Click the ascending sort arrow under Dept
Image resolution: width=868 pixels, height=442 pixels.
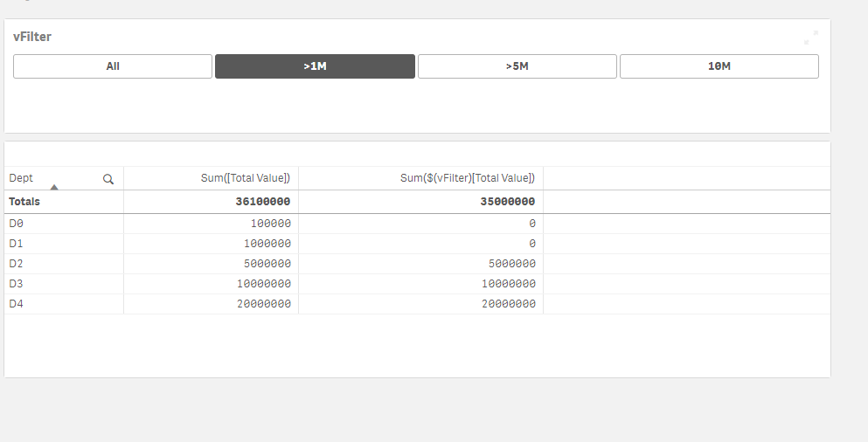click(54, 188)
